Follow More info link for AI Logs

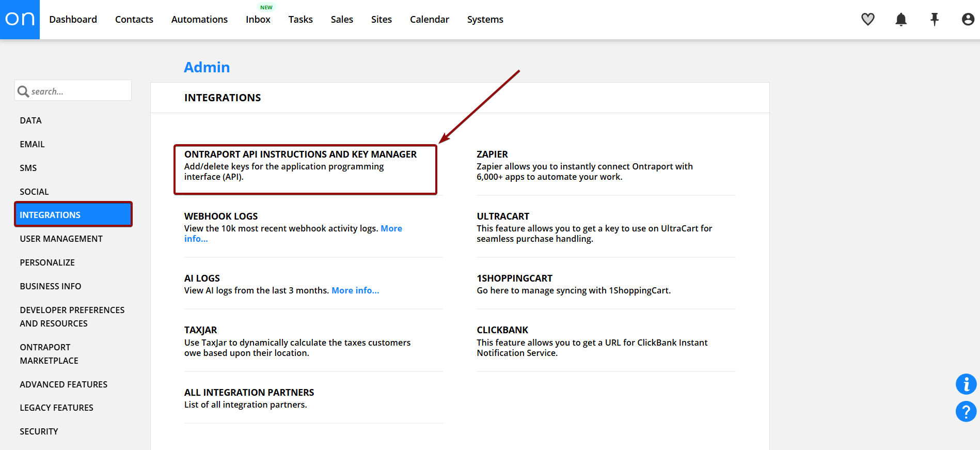click(355, 290)
